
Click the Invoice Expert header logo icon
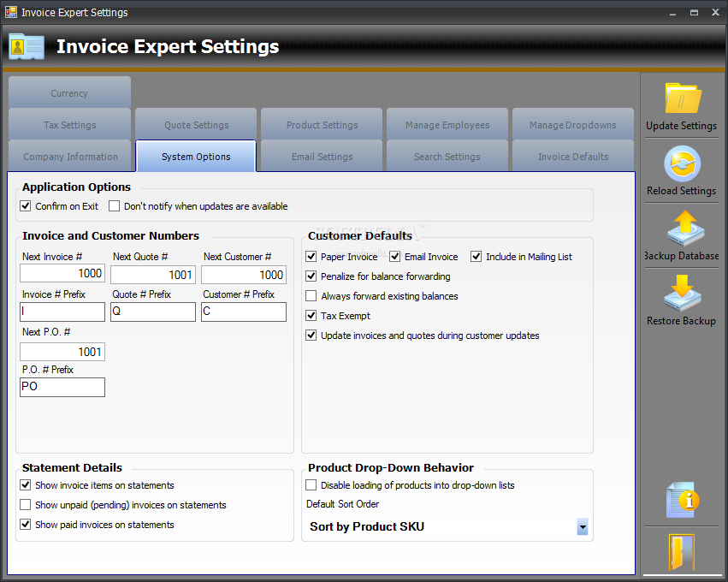pos(27,47)
